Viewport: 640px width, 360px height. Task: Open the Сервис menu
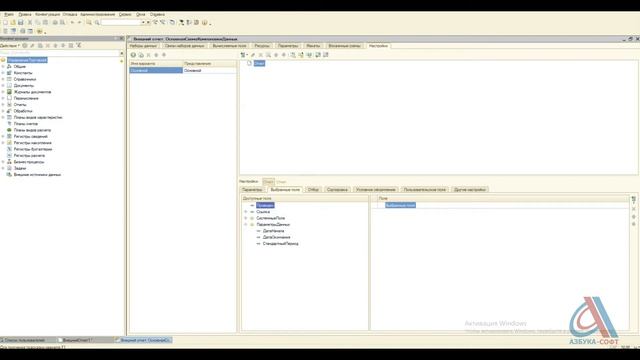pos(125,14)
